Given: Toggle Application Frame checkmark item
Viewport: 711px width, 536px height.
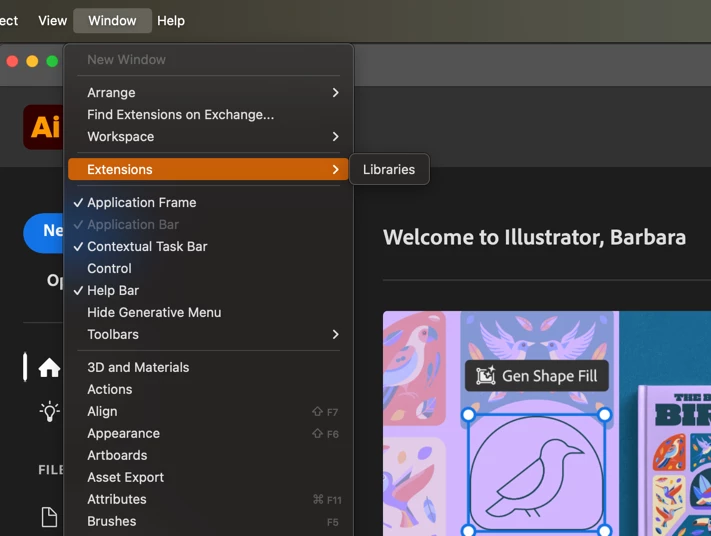Looking at the screenshot, I should pyautogui.click(x=208, y=202).
